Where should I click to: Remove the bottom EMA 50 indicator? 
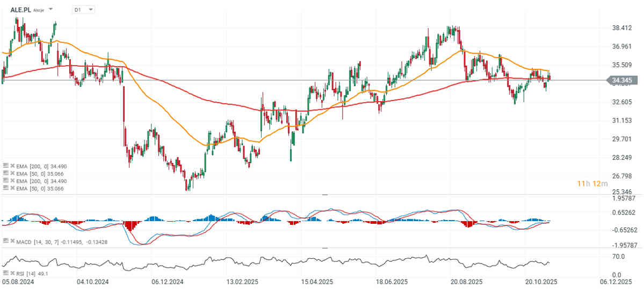tap(12, 188)
